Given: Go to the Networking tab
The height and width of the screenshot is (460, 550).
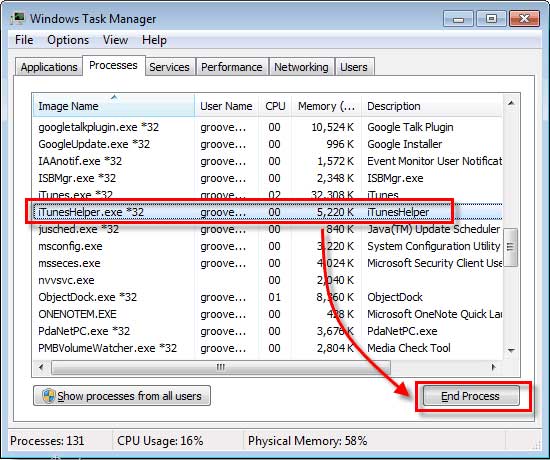Looking at the screenshot, I should click(x=301, y=67).
